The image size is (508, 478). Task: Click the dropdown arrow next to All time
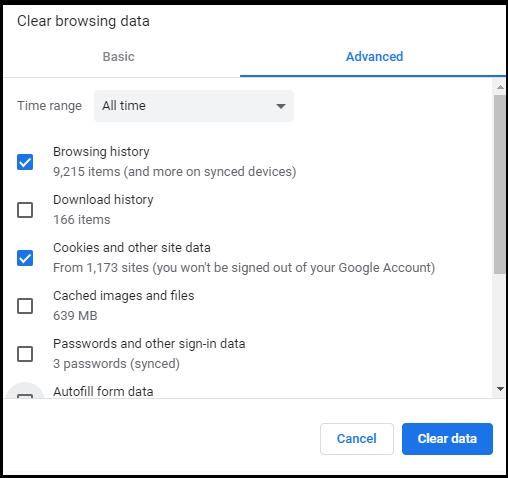281,106
